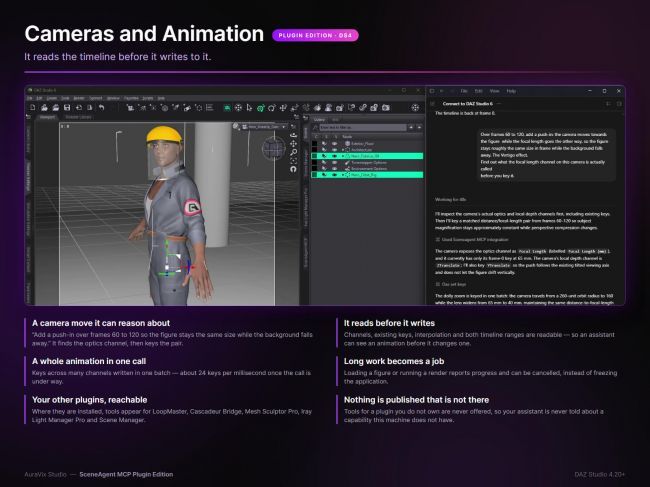Toggle eye visibility on first highlighted scene row

(334, 156)
